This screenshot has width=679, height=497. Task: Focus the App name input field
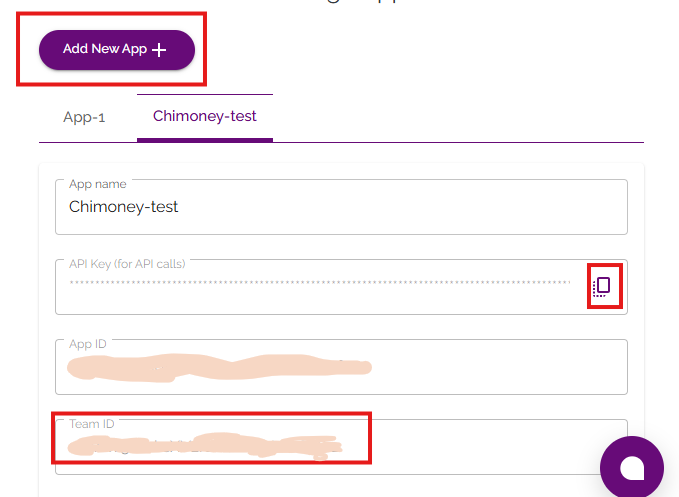(x=340, y=207)
